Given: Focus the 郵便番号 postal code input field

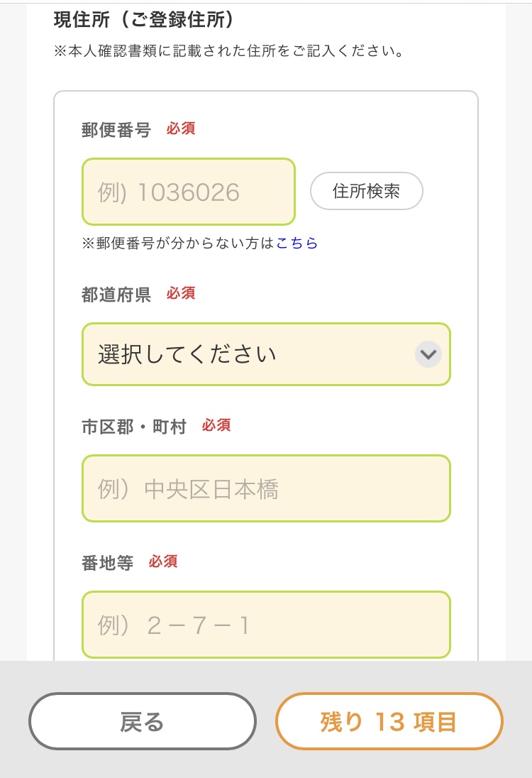Looking at the screenshot, I should pos(189,192).
